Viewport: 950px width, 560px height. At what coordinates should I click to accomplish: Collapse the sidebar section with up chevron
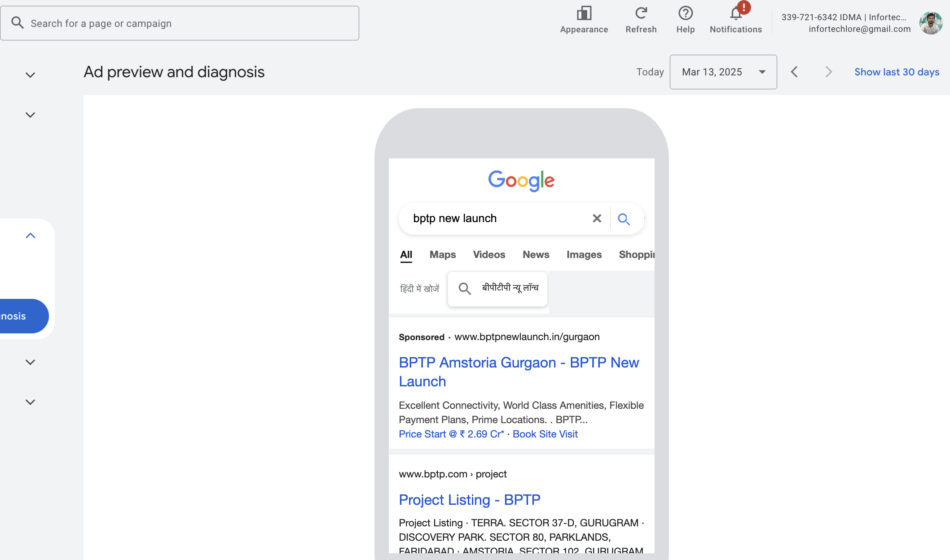click(30, 236)
